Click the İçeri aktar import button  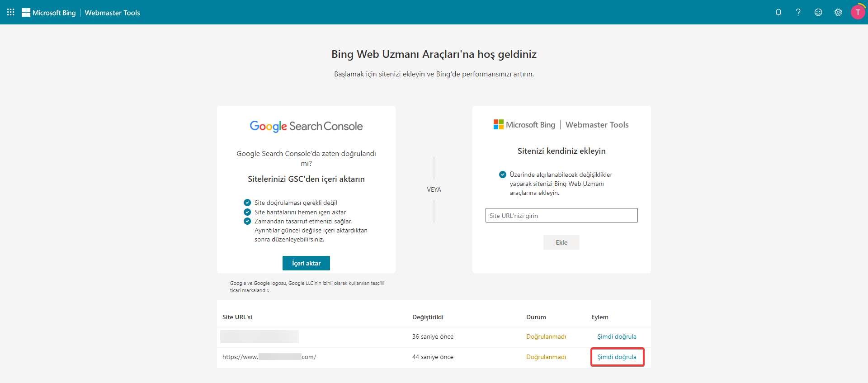click(306, 263)
